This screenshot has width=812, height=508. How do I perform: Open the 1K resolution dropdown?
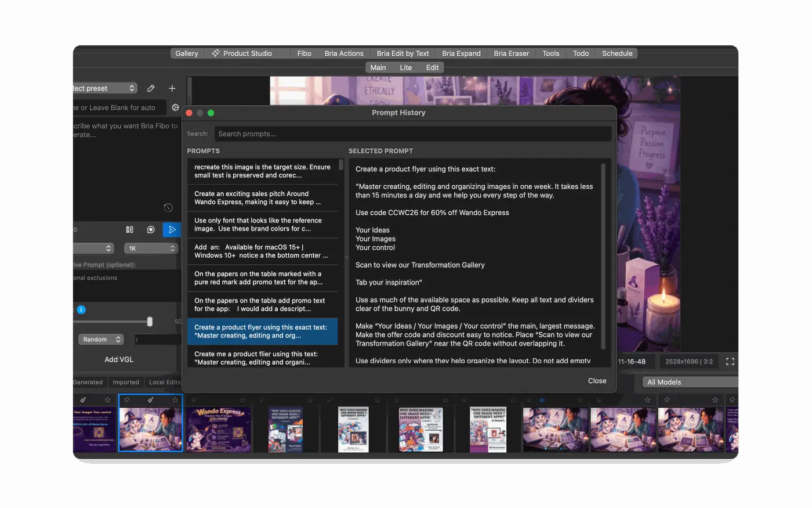pos(151,248)
